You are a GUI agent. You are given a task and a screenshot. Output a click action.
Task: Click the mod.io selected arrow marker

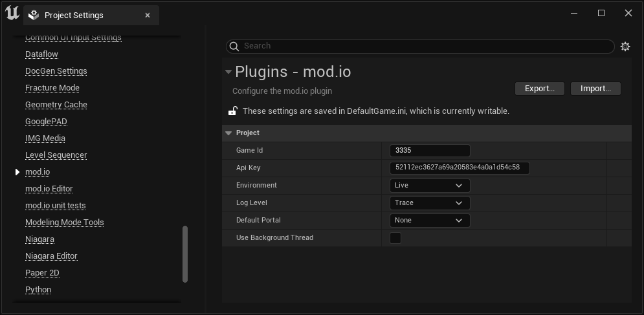click(17, 172)
